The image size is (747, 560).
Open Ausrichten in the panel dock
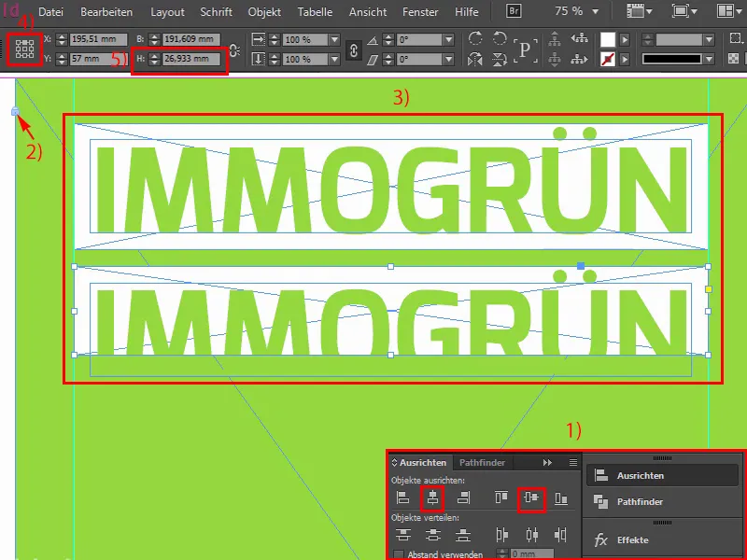click(x=662, y=475)
